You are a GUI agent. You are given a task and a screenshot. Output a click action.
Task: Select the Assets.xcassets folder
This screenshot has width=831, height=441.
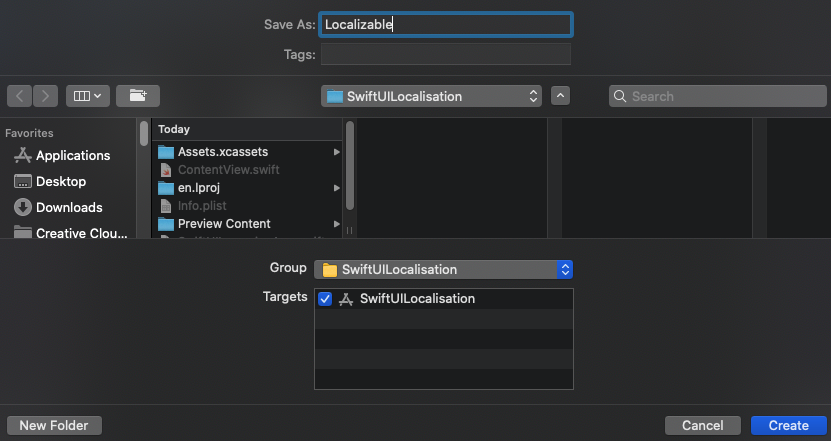pyautogui.click(x=224, y=151)
